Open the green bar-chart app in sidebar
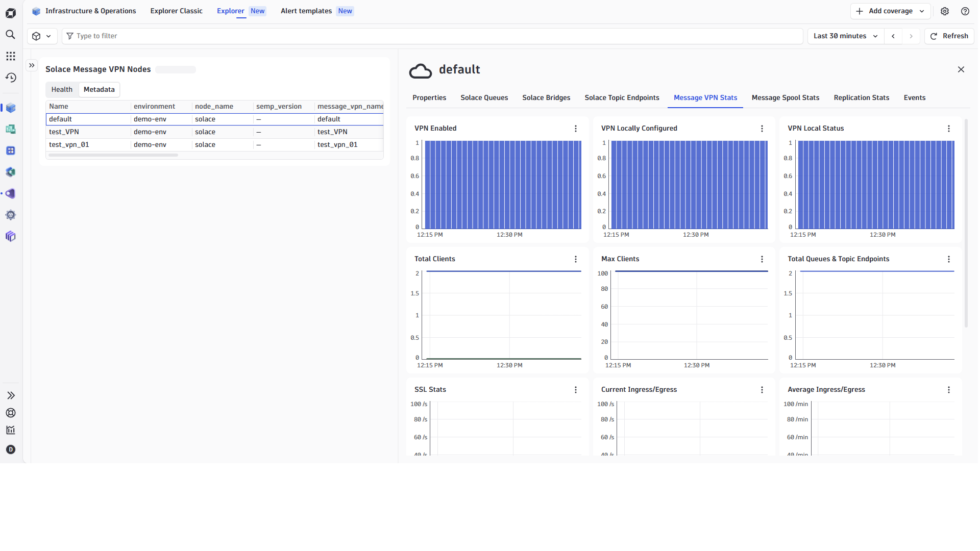Image resolution: width=980 pixels, height=551 pixels. pos(11,129)
